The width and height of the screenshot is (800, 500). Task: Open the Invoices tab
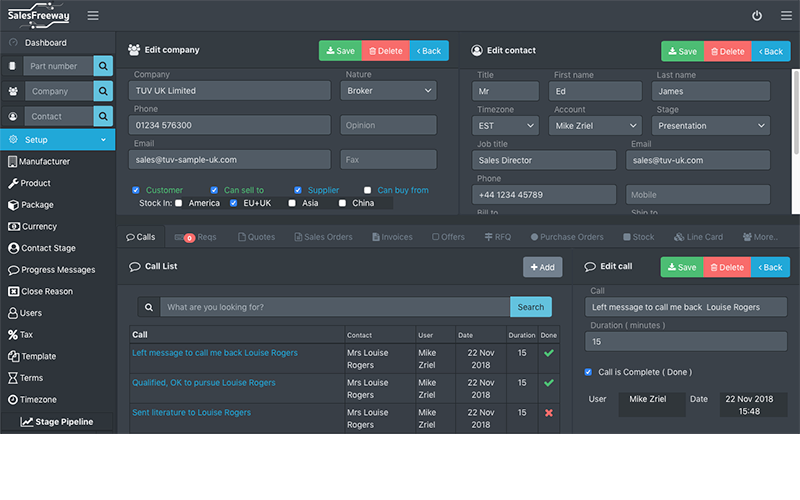click(x=392, y=237)
